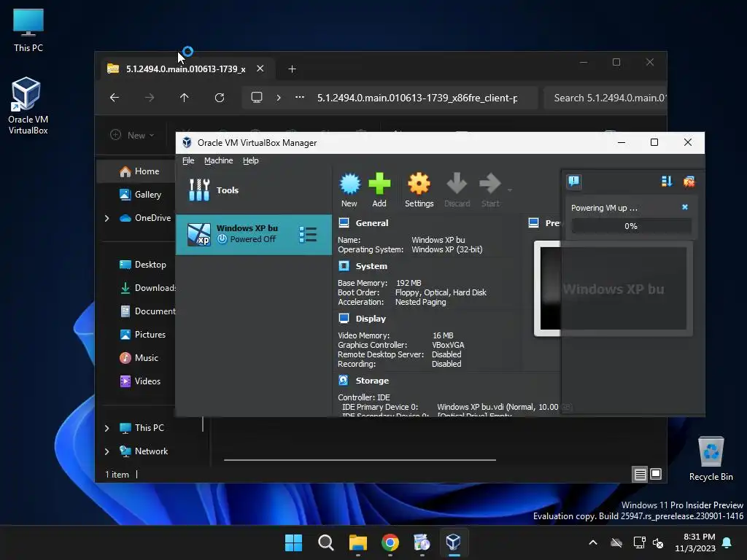
Task: Show hidden system tray icons
Action: pos(593,542)
